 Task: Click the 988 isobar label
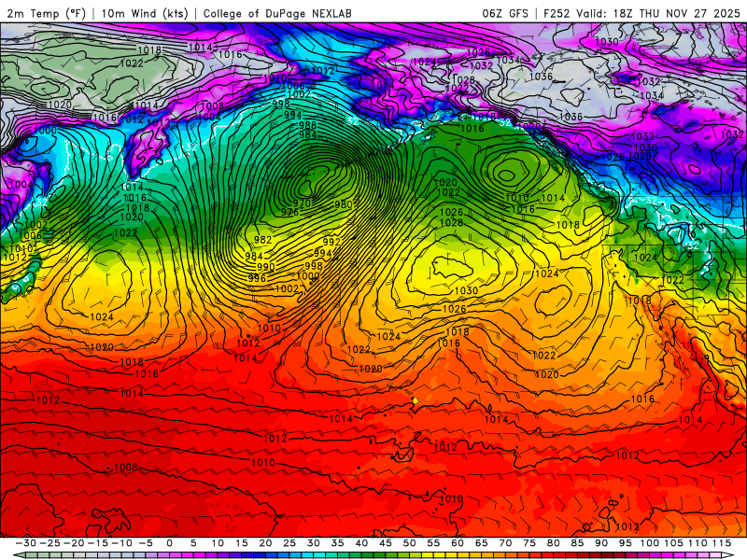pyautogui.click(x=308, y=125)
